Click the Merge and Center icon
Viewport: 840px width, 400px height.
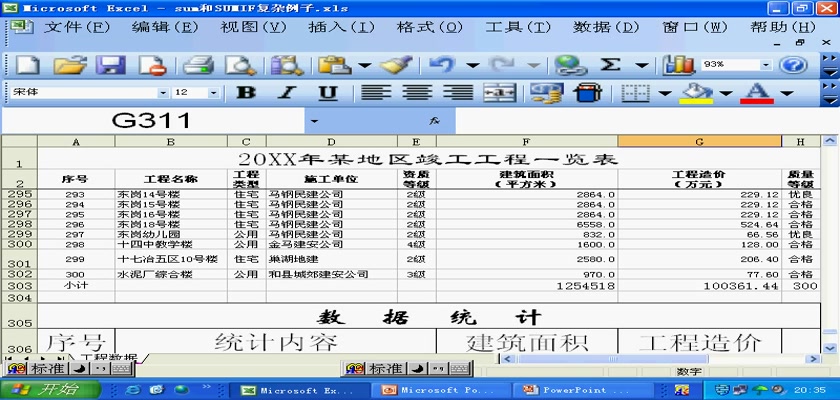click(499, 93)
